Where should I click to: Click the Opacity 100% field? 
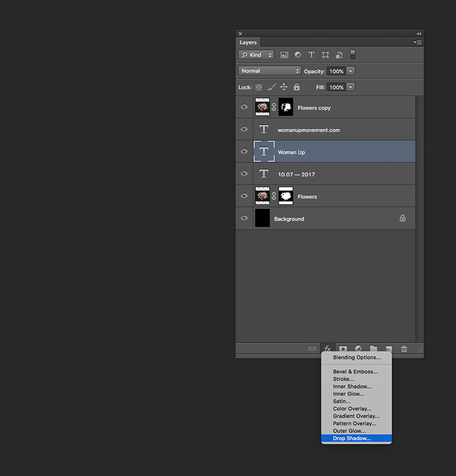click(x=336, y=71)
